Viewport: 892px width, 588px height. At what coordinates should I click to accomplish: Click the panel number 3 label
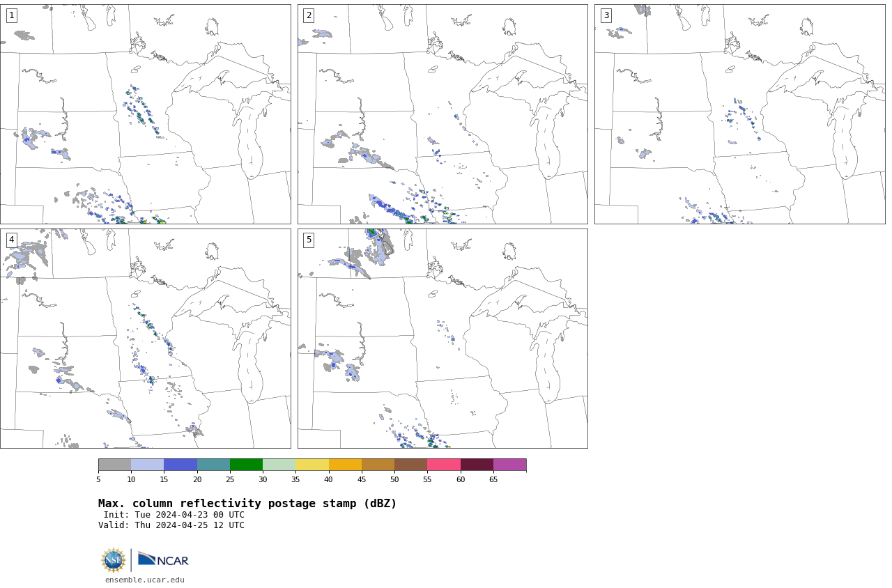(606, 15)
